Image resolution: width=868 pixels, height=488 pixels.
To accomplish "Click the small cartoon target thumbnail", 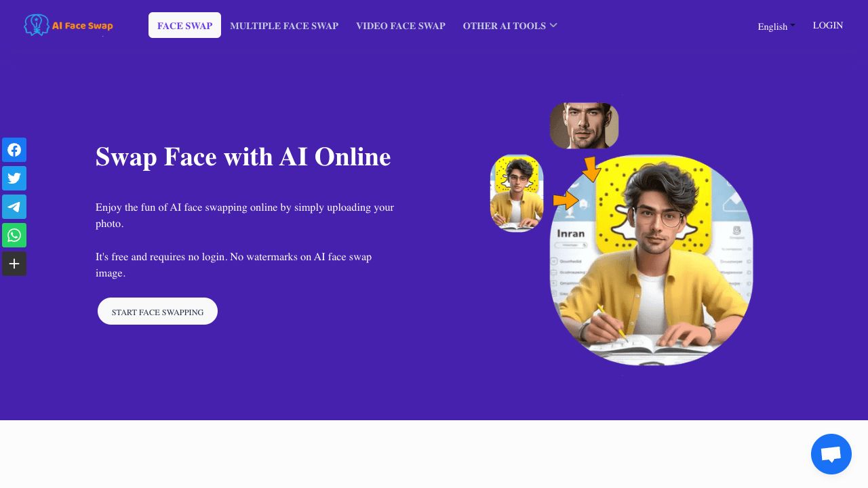I will (517, 193).
